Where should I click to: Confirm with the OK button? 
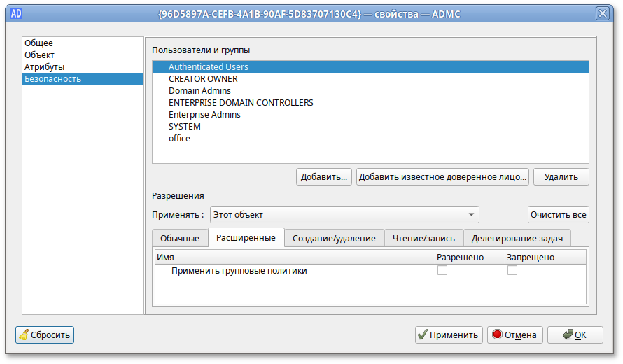575,335
